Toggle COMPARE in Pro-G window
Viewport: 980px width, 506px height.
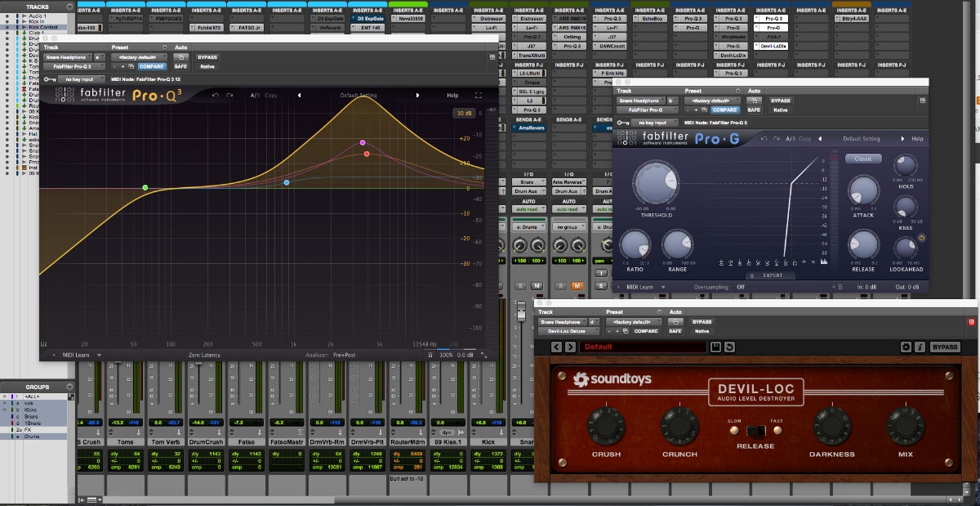pyautogui.click(x=724, y=110)
